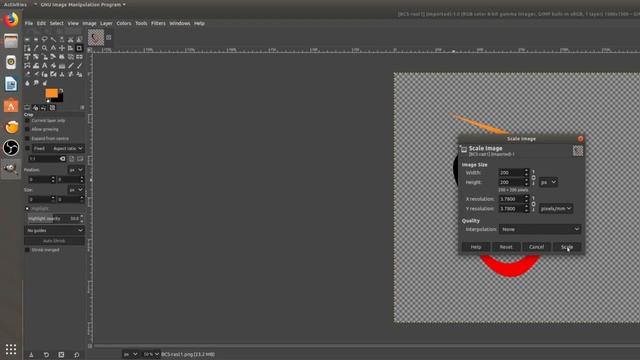Click the Auto Shrink button
This screenshot has height=360, width=640.
click(x=54, y=241)
